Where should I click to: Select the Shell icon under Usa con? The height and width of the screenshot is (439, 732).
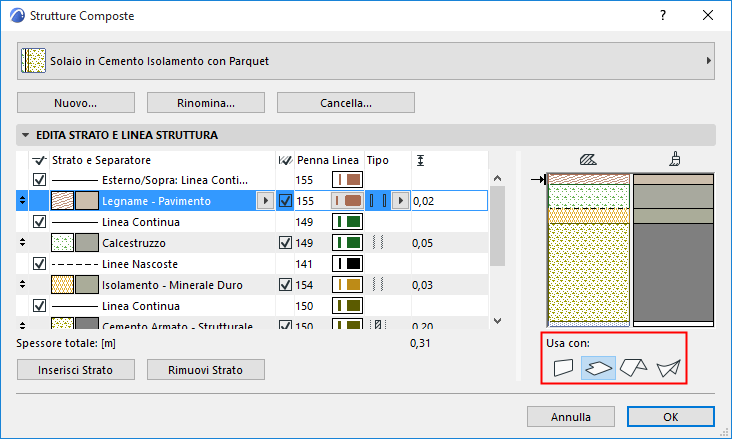669,368
